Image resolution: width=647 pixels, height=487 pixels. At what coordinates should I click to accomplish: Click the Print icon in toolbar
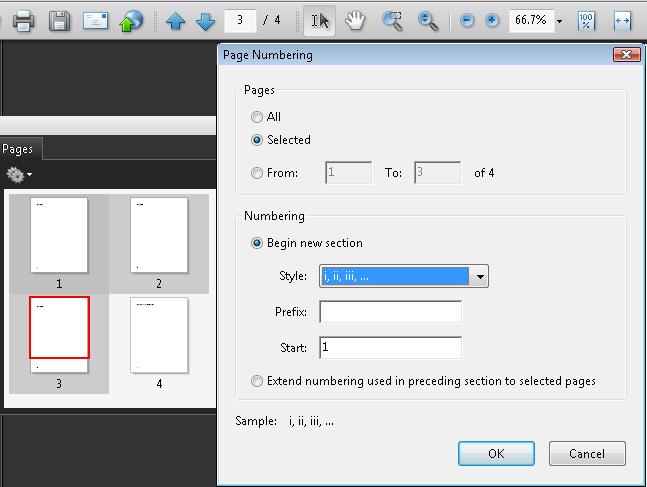tap(24, 20)
